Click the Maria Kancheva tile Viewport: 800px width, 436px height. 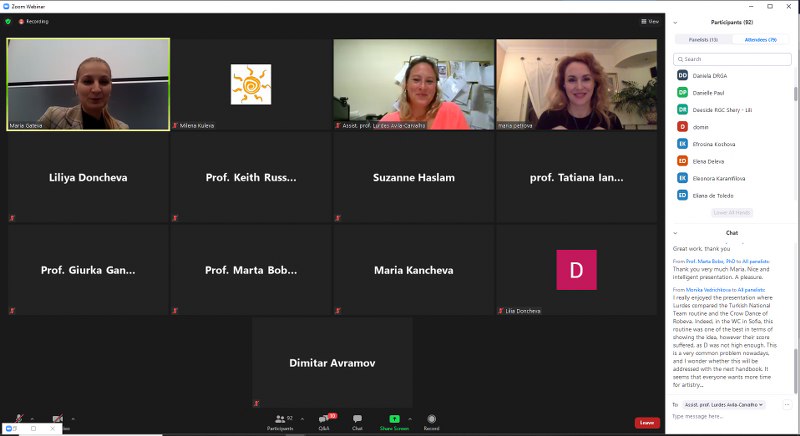point(414,270)
